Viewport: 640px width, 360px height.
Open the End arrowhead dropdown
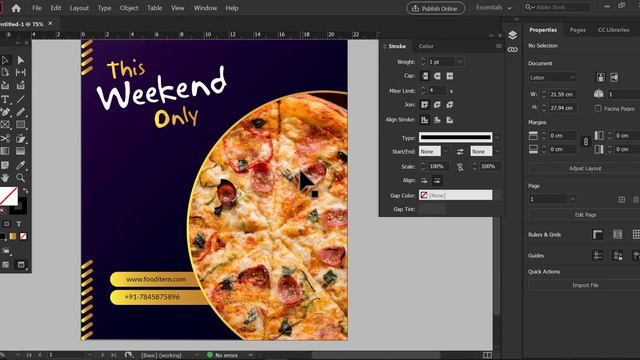[497, 151]
